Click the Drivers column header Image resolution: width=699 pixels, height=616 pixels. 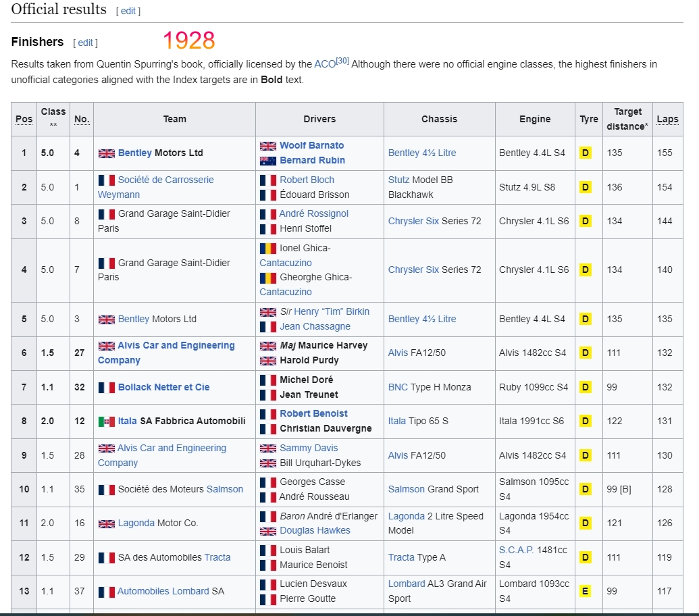pyautogui.click(x=319, y=120)
